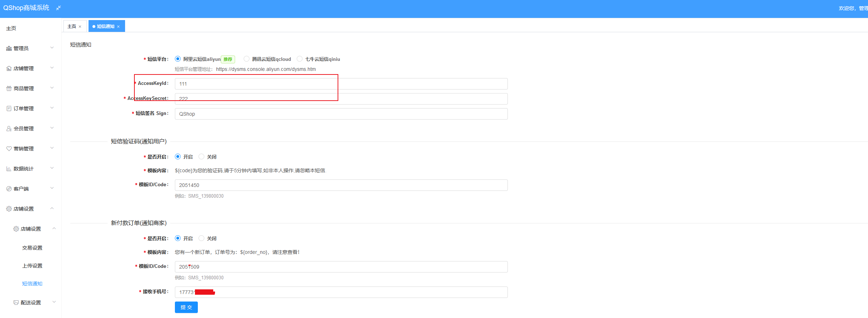868x318 pixels.
Task: Expand the 商品管理 menu chevron
Action: coord(52,88)
